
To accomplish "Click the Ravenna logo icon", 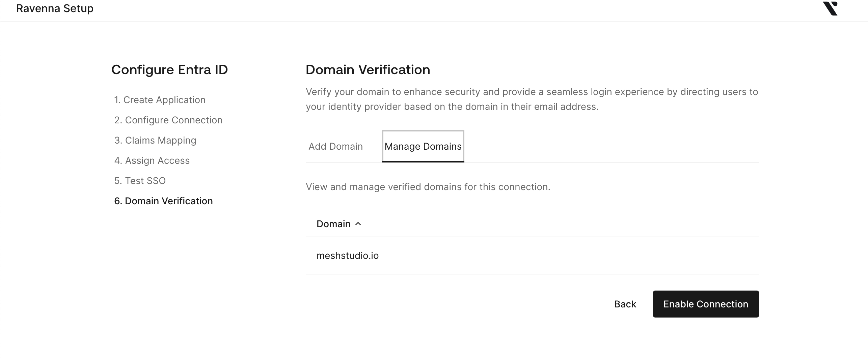I will pos(830,9).
